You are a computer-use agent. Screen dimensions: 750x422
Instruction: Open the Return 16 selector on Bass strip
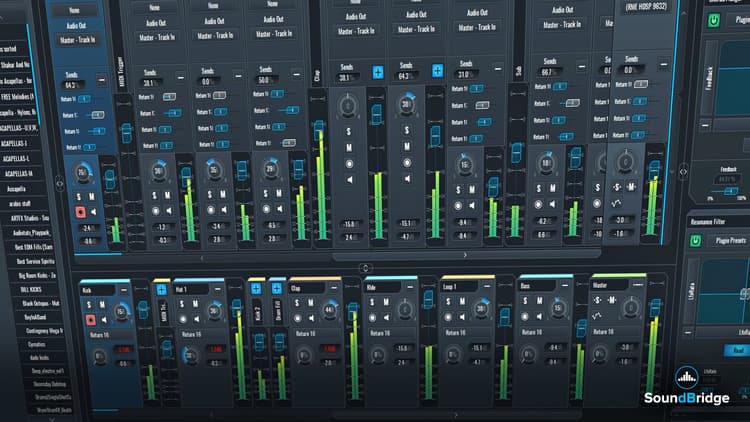coord(542,332)
